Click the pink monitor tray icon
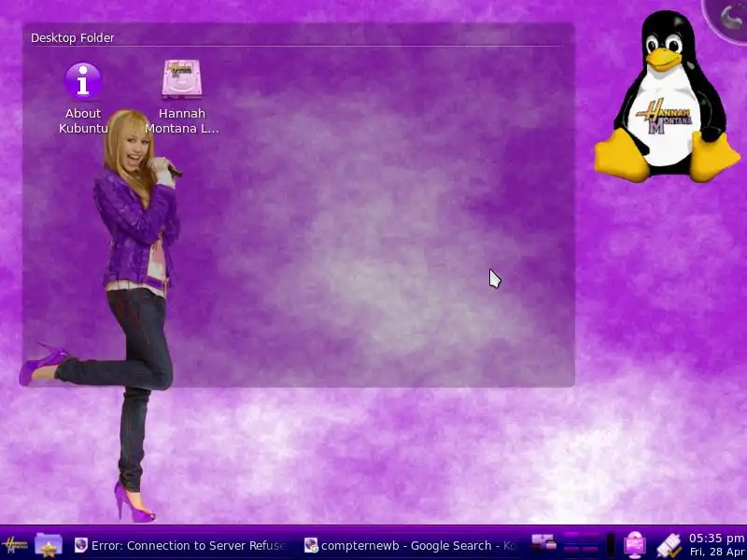Viewport: 747px width, 560px height. tap(635, 545)
